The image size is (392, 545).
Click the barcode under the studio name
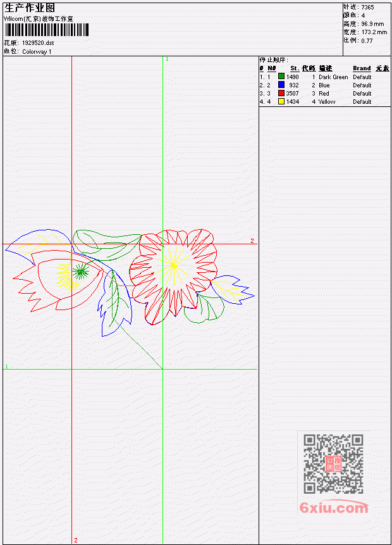47,30
